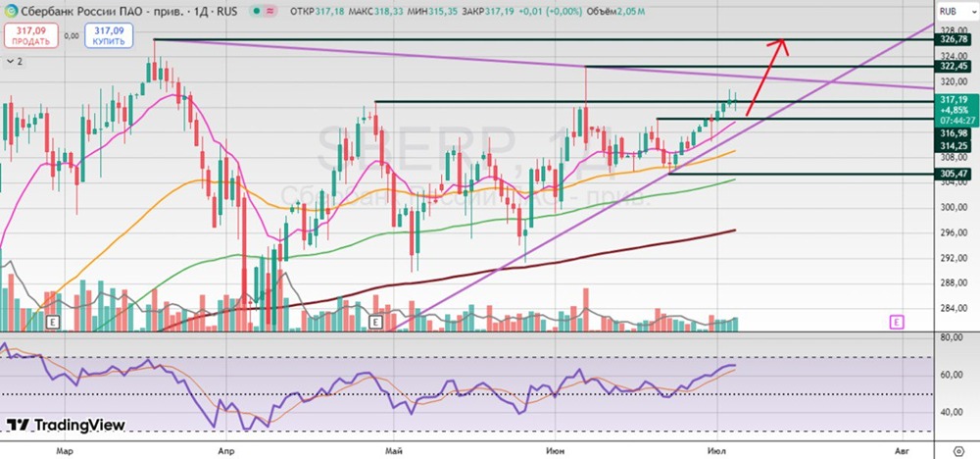Screen dimensions: 980x459
Task: Click the RSI 60,00 axis label
Action: point(953,375)
